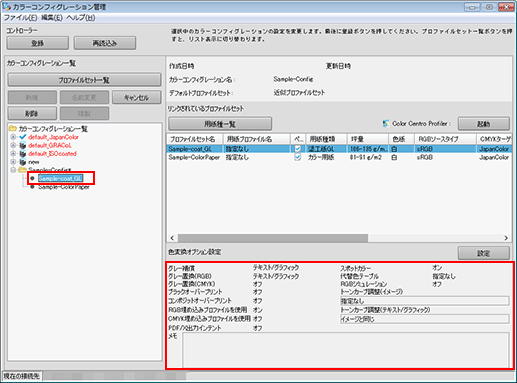Open the 編集(E) menu
Image resolution: width=517 pixels, height=383 pixels.
click(52, 18)
